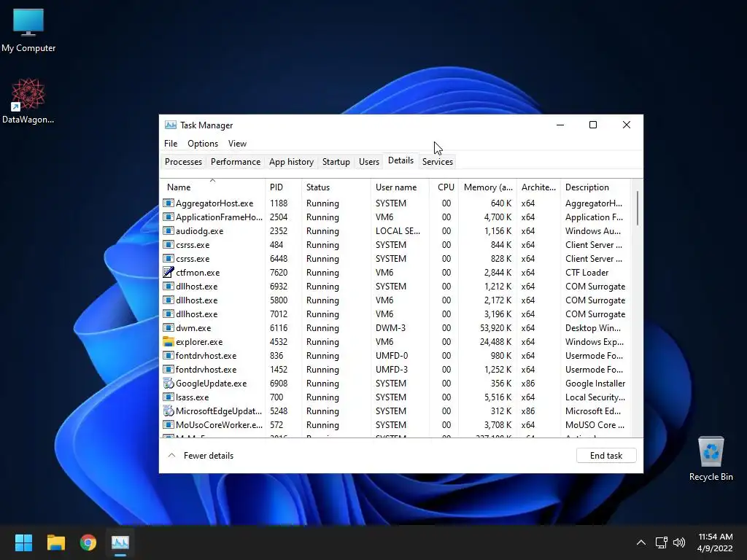Click the AggregatorHost.exe process icon
This screenshot has width=747, height=560.
click(x=169, y=203)
